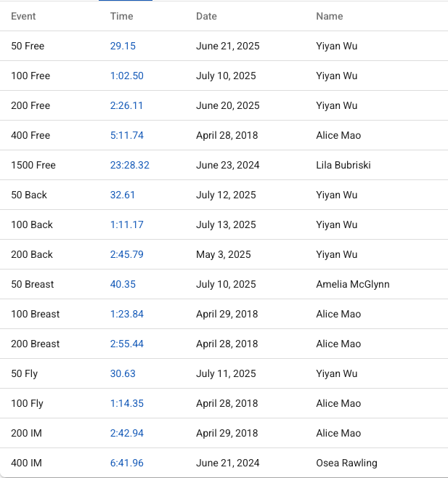
Task: Click the Time column header
Action: coord(121,16)
